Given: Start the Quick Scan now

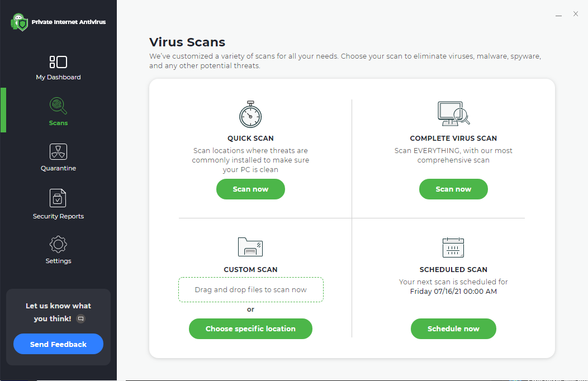Looking at the screenshot, I should (x=250, y=189).
